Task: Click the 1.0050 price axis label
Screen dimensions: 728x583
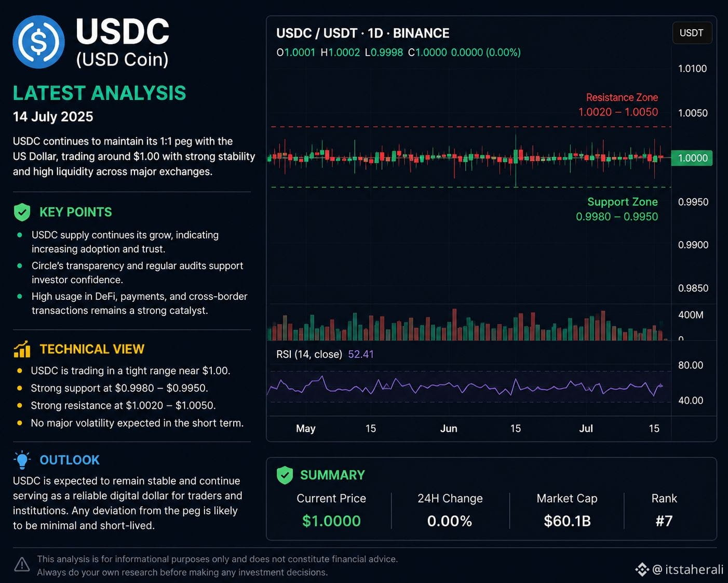Action: (x=693, y=113)
